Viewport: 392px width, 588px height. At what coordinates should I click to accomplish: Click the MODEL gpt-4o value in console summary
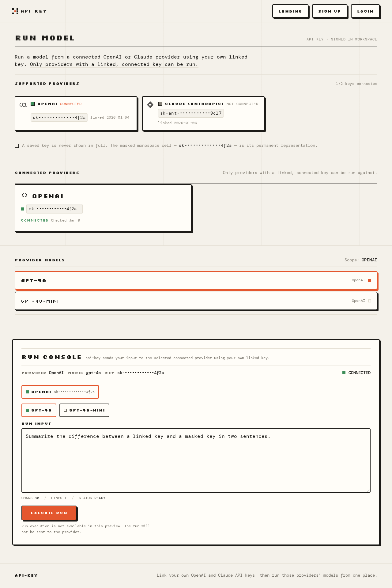[93, 373]
